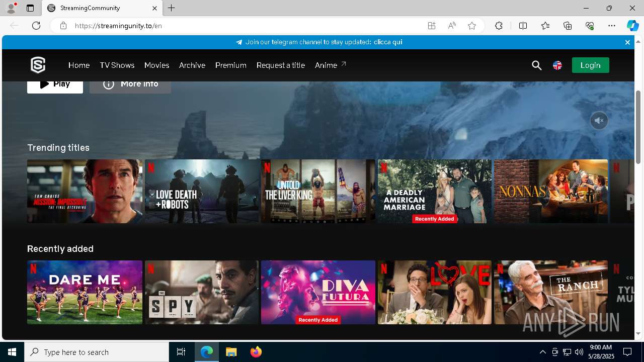The image size is (644, 362).
Task: Follow the 'clicca qui' telegram link
Action: coord(388,42)
